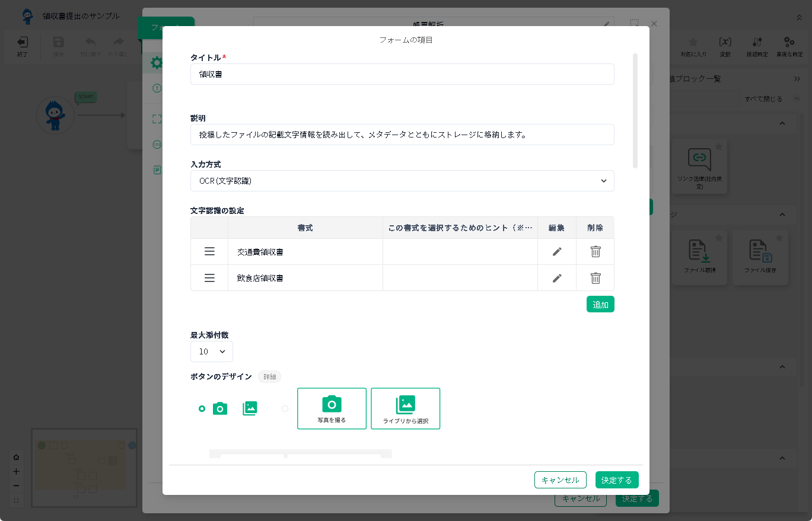This screenshot has width=812, height=521.
Task: Click the 詳細 badge beside ボタンのデザイン
Action: [269, 377]
